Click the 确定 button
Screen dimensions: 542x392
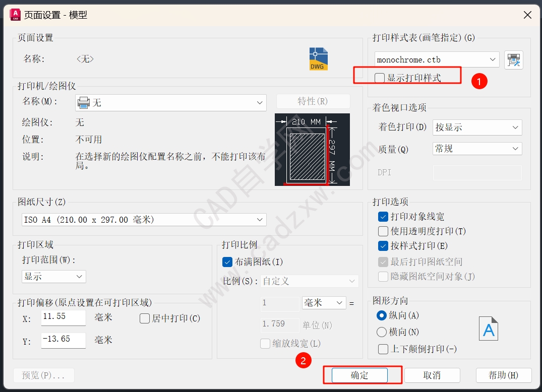[359, 375]
